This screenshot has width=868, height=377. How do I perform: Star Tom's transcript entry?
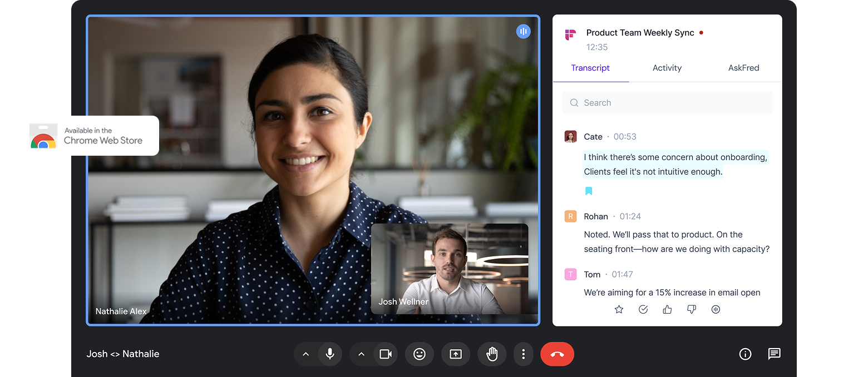click(x=619, y=309)
